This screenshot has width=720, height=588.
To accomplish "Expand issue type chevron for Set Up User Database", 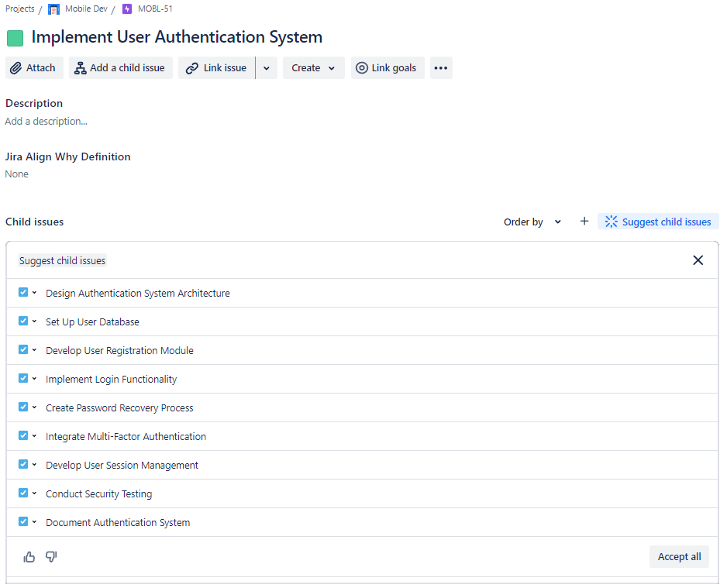I will click(x=34, y=322).
